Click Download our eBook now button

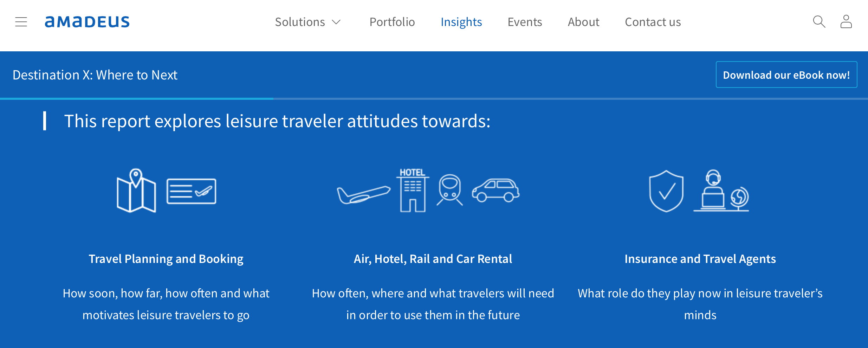coord(786,75)
